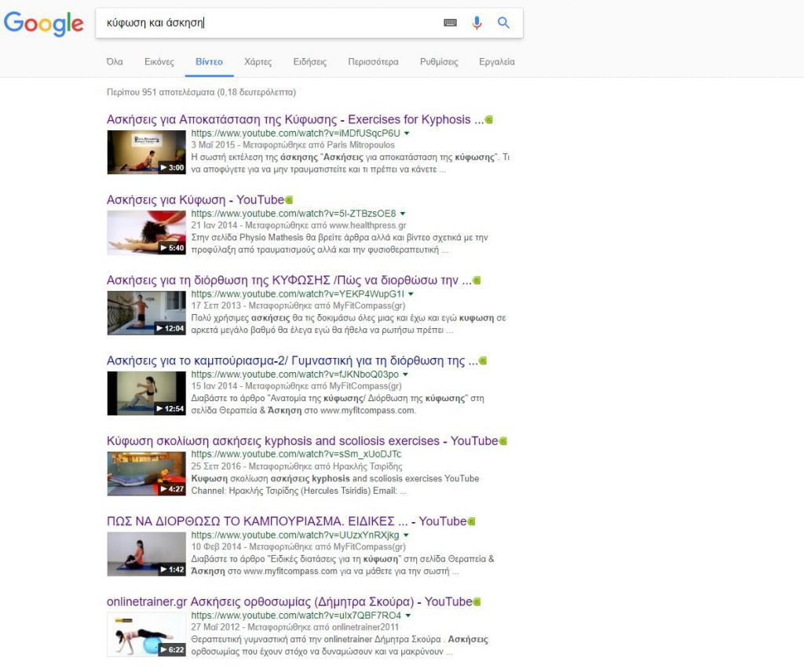Image resolution: width=804 pixels, height=672 pixels.
Task: Click green badge after scoliosis exercises title
Action: point(503,441)
